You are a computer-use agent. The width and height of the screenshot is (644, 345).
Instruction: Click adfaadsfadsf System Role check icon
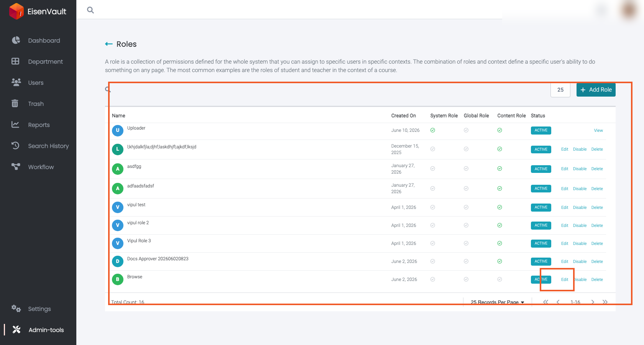(433, 189)
